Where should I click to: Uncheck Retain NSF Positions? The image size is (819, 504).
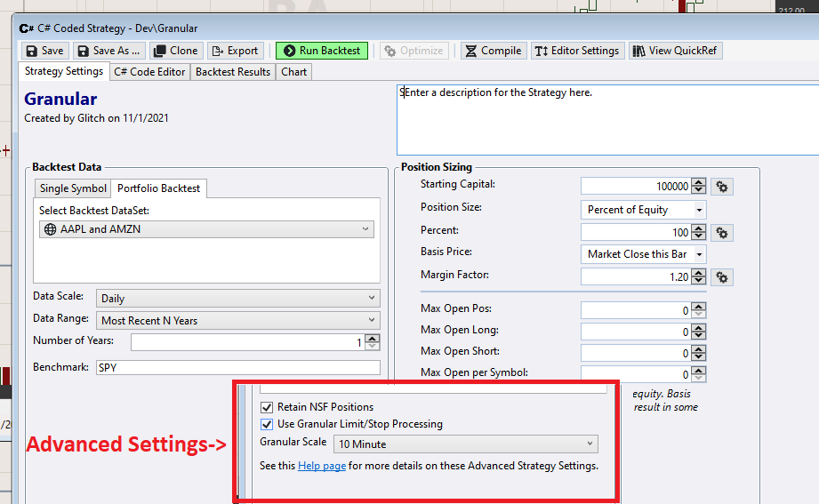tap(268, 407)
